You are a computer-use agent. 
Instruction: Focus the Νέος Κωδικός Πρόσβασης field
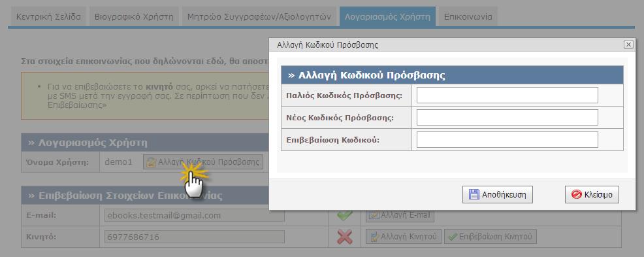[x=507, y=118]
